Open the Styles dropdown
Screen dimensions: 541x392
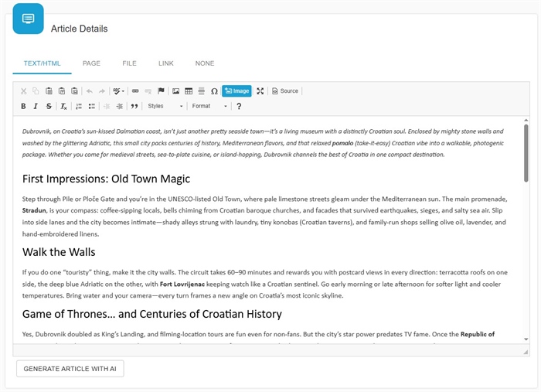tap(165, 106)
